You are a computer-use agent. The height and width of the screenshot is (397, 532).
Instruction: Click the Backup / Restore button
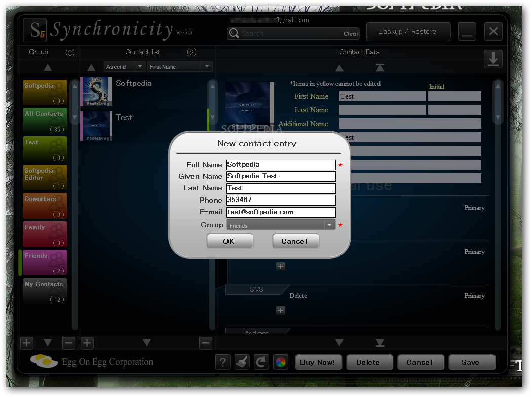[x=408, y=31]
